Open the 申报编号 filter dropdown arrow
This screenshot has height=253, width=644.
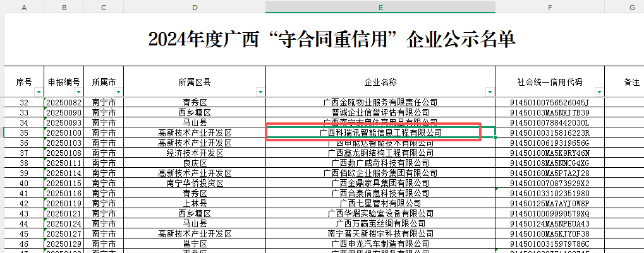click(x=78, y=92)
